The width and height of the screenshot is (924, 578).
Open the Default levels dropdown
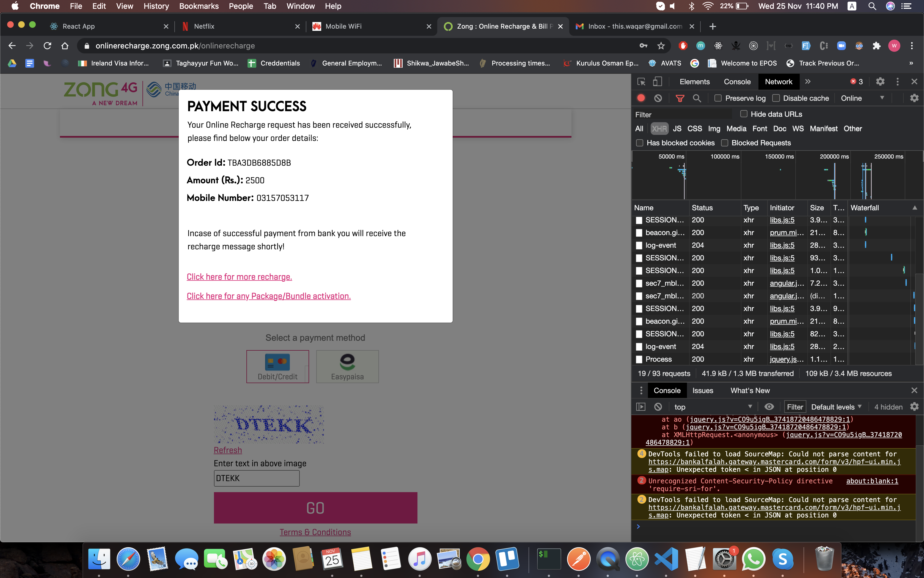[x=836, y=407]
